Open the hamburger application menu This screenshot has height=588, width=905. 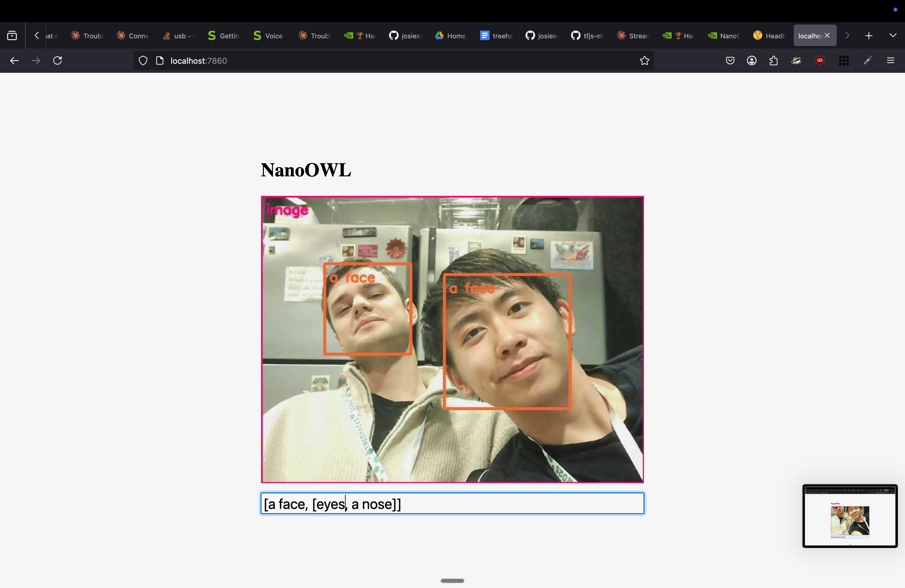(890, 60)
